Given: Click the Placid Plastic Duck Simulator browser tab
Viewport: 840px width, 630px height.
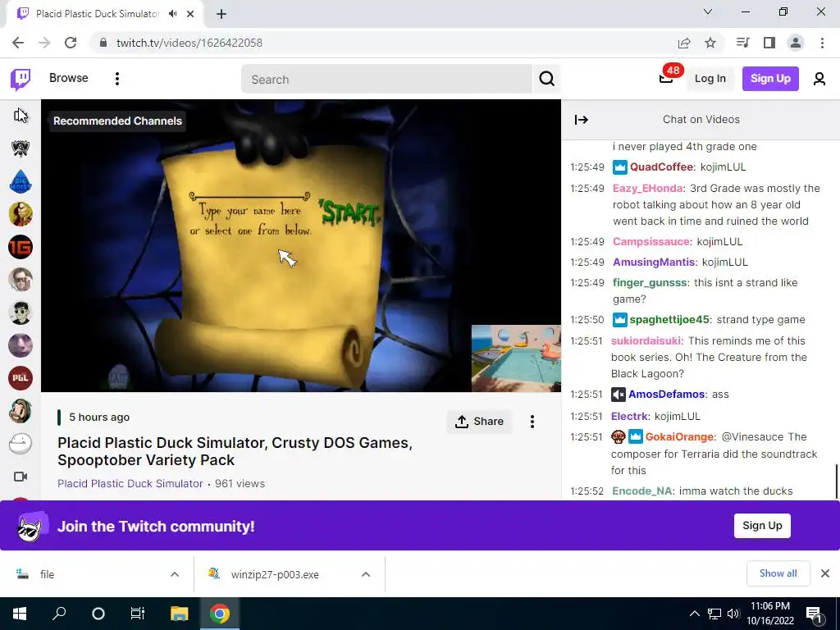Looking at the screenshot, I should click(98, 14).
